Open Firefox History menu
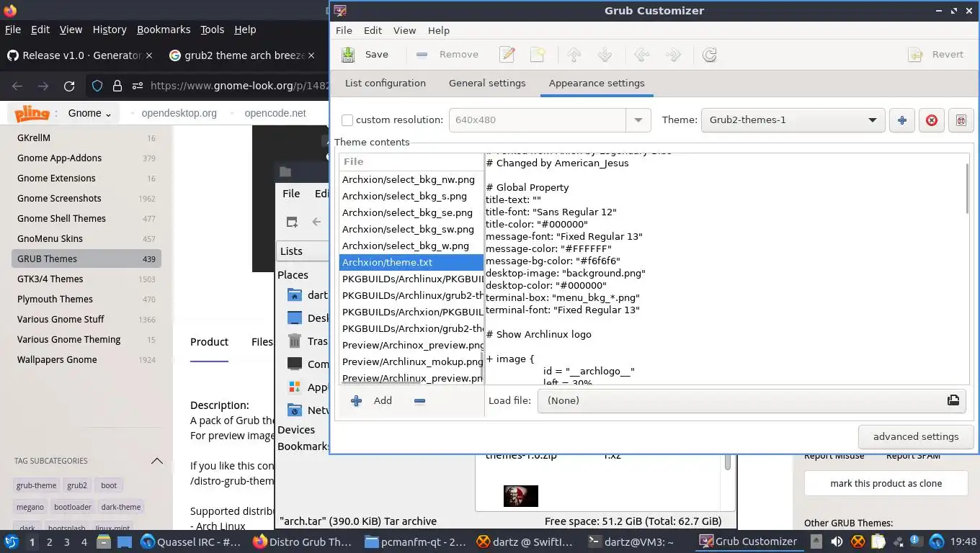The image size is (980, 553). coord(110,30)
